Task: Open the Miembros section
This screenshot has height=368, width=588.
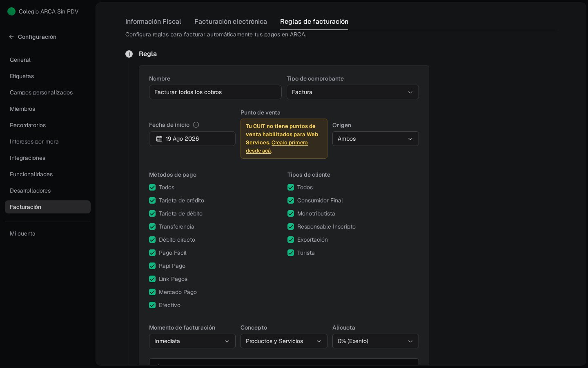Action: [48, 109]
